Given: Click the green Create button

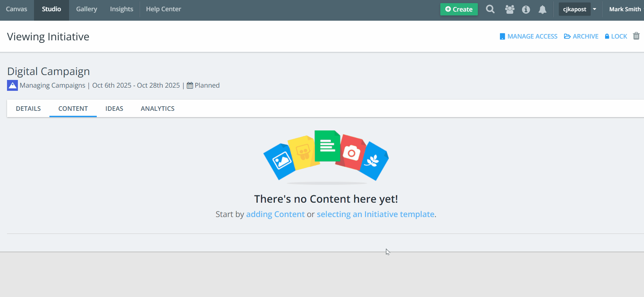Looking at the screenshot, I should tap(459, 9).
